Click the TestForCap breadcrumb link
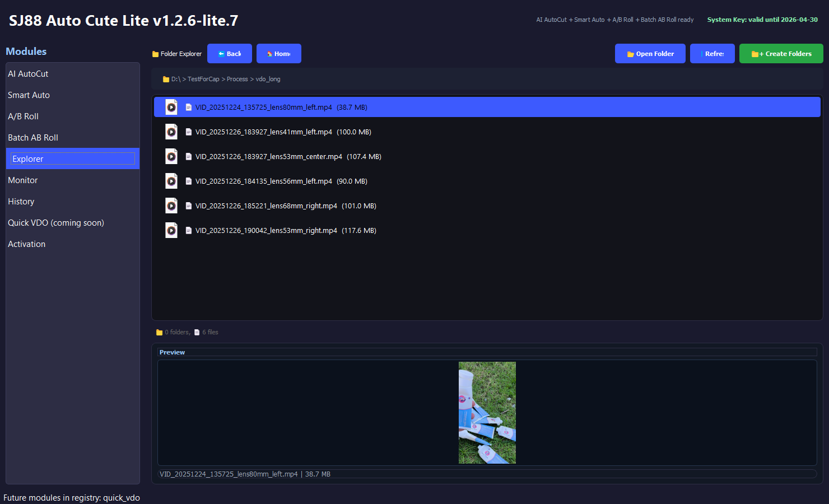 coord(203,79)
